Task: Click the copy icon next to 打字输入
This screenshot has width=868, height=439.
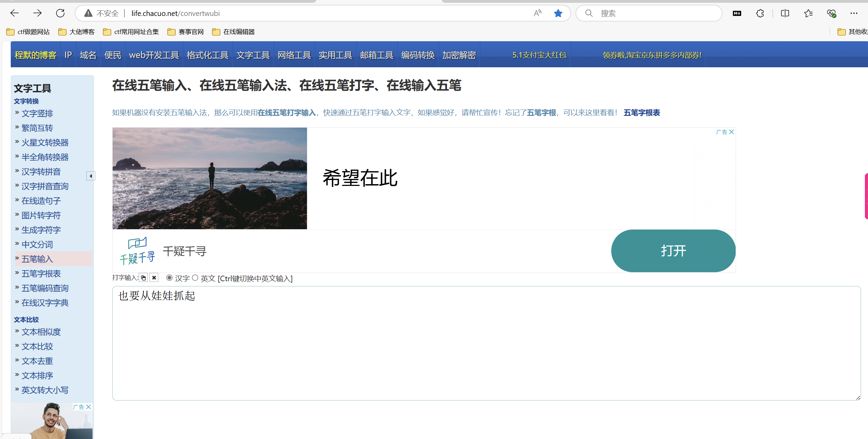Action: point(143,278)
